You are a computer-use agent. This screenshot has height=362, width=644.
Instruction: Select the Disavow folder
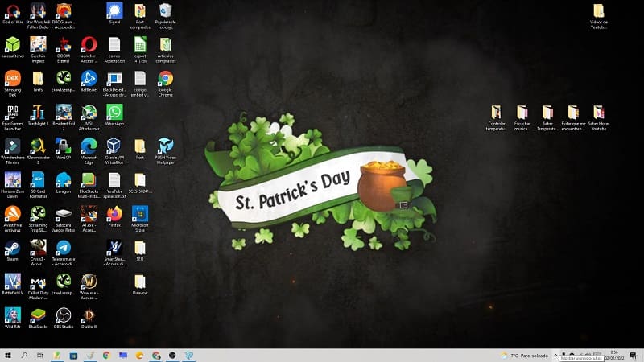tap(140, 286)
